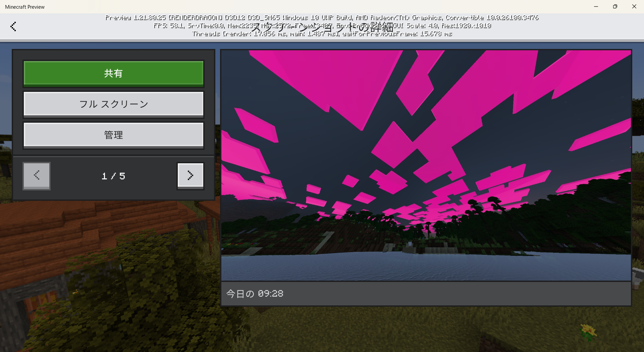
Task: Click the pink sky screenshot preview
Action: tap(426, 166)
